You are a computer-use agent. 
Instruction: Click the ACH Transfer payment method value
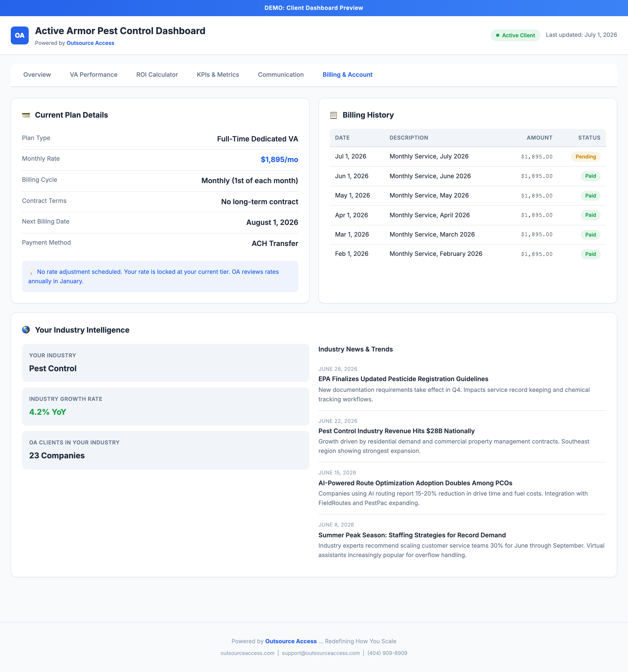275,243
